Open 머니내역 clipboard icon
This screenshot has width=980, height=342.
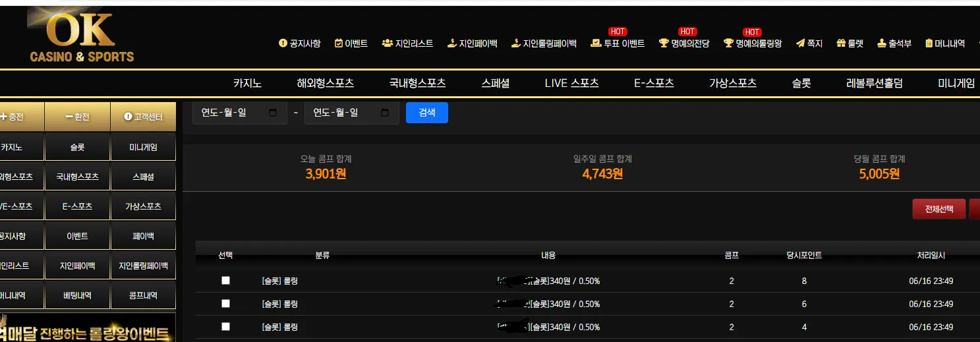tap(929, 43)
